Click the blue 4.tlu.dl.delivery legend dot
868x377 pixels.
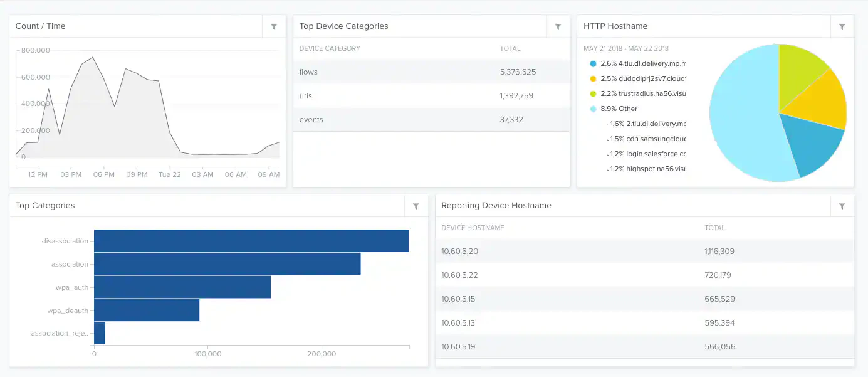pos(593,63)
